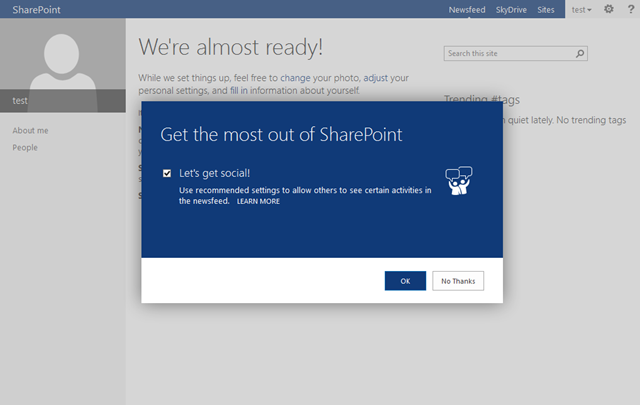Open About me in left navigation

coord(30,131)
